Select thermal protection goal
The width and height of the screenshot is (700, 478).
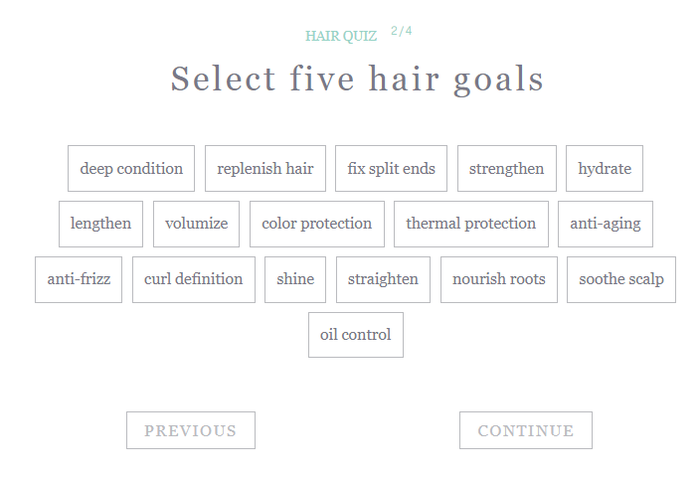(x=471, y=224)
